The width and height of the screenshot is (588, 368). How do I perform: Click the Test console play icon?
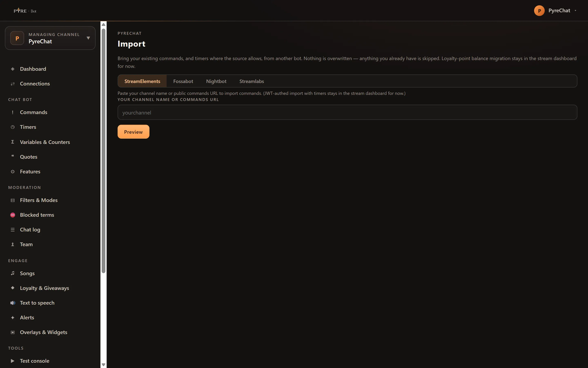[x=13, y=361]
